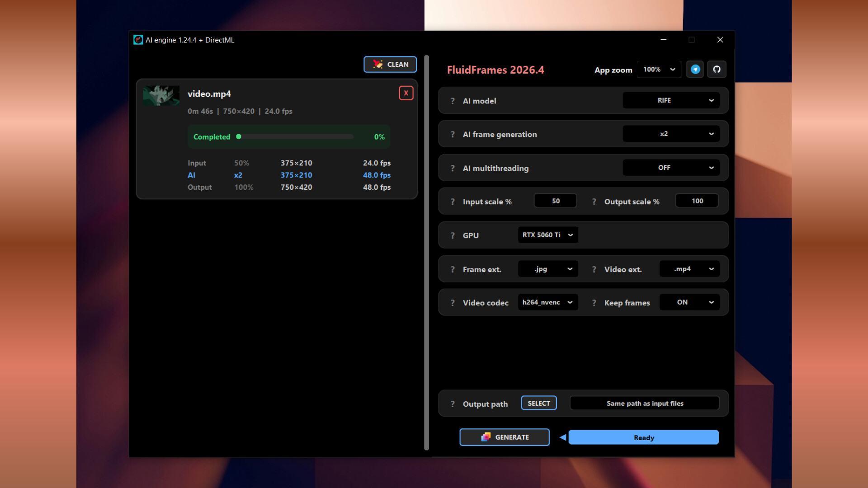The image size is (868, 488).
Task: Open the GPU RTX 5060 Ti dropdown
Action: point(548,235)
